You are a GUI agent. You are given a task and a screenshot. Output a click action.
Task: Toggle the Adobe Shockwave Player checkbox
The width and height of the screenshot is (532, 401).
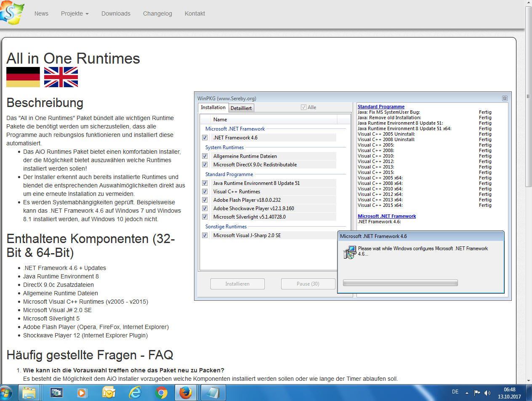pyautogui.click(x=205, y=209)
